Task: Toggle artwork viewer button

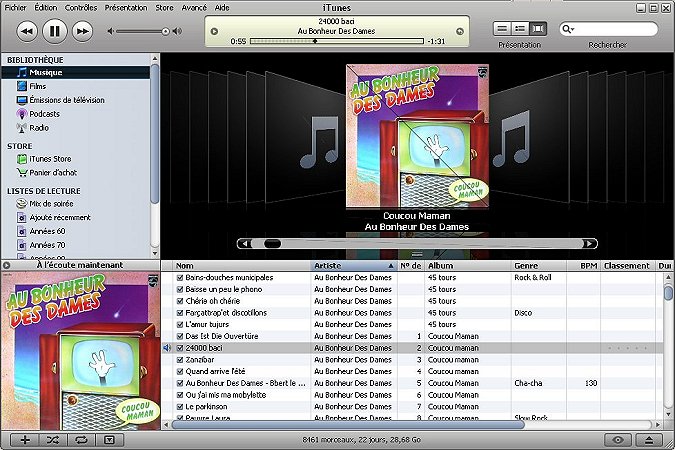Action: [110, 440]
